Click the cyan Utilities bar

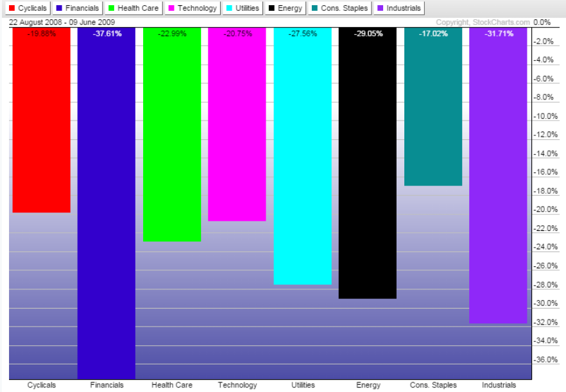coord(302,160)
